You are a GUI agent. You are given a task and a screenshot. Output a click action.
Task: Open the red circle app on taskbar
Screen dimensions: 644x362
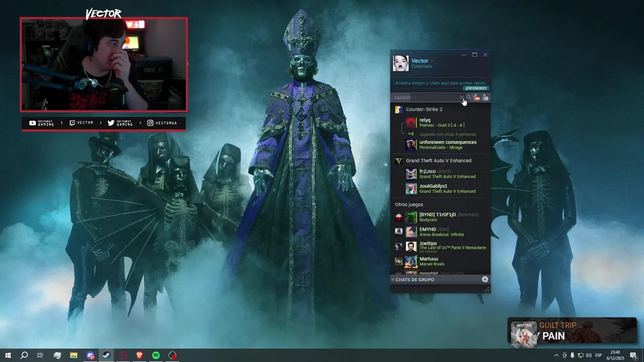123,355
